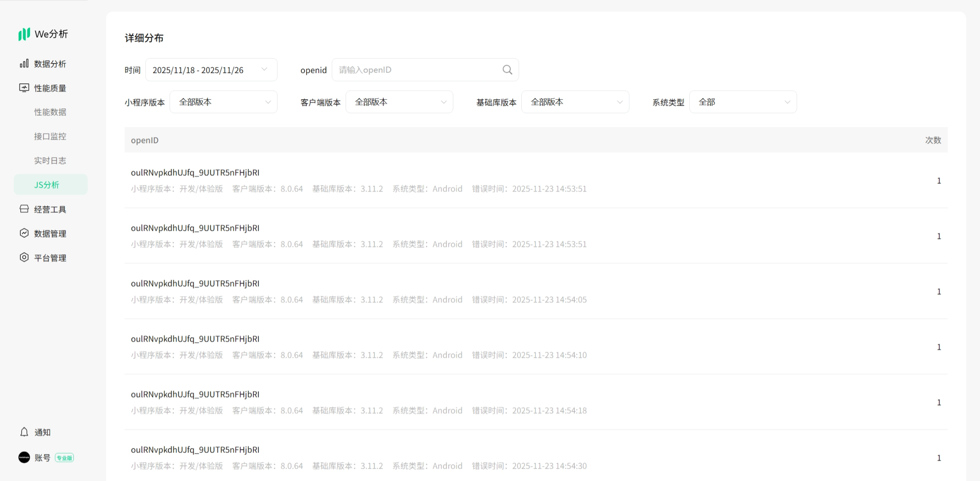Expand the 客户端版本 dropdown
Viewport: 980px width, 481px height.
coord(399,102)
